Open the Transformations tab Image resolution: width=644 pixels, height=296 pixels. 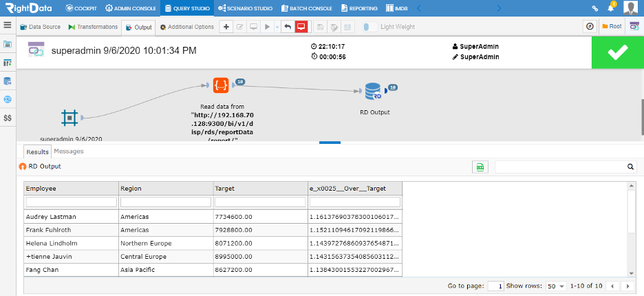tap(94, 27)
